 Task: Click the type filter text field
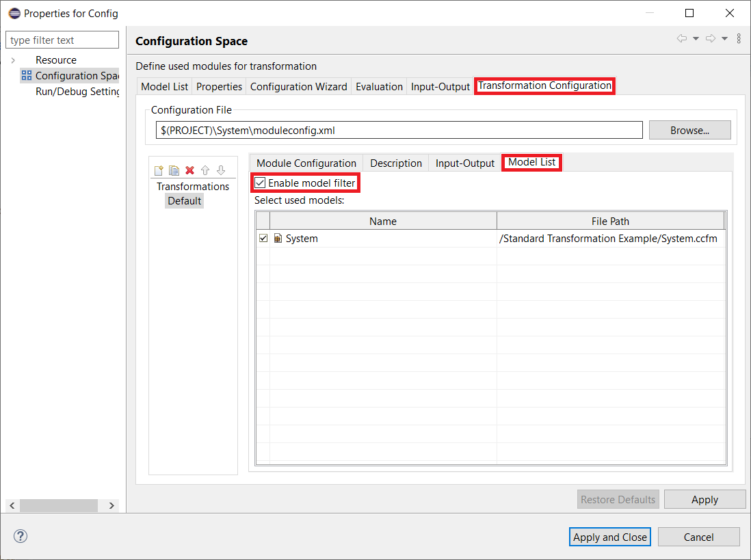pyautogui.click(x=62, y=39)
